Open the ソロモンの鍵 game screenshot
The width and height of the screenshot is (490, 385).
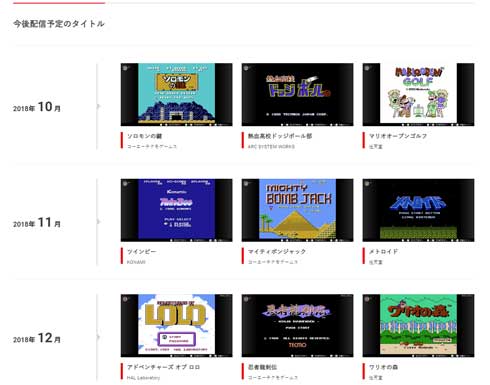(176, 94)
